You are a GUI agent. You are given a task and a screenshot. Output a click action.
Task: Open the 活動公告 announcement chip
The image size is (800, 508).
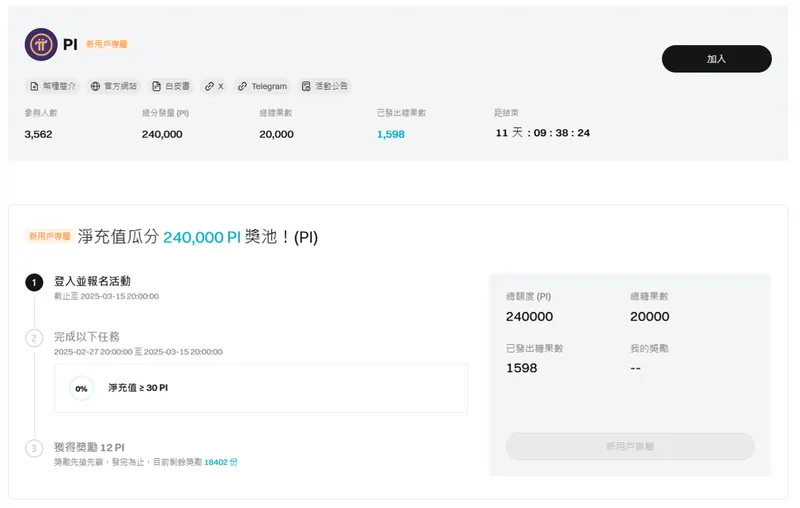(x=324, y=86)
